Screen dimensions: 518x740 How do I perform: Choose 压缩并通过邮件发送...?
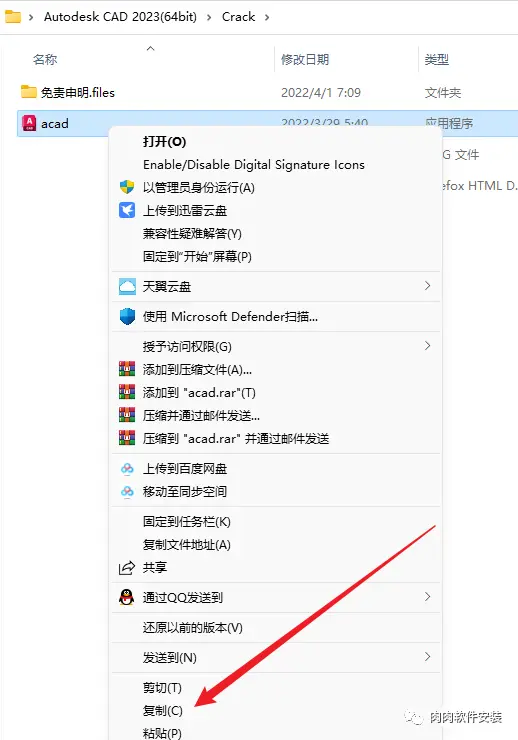pos(201,415)
